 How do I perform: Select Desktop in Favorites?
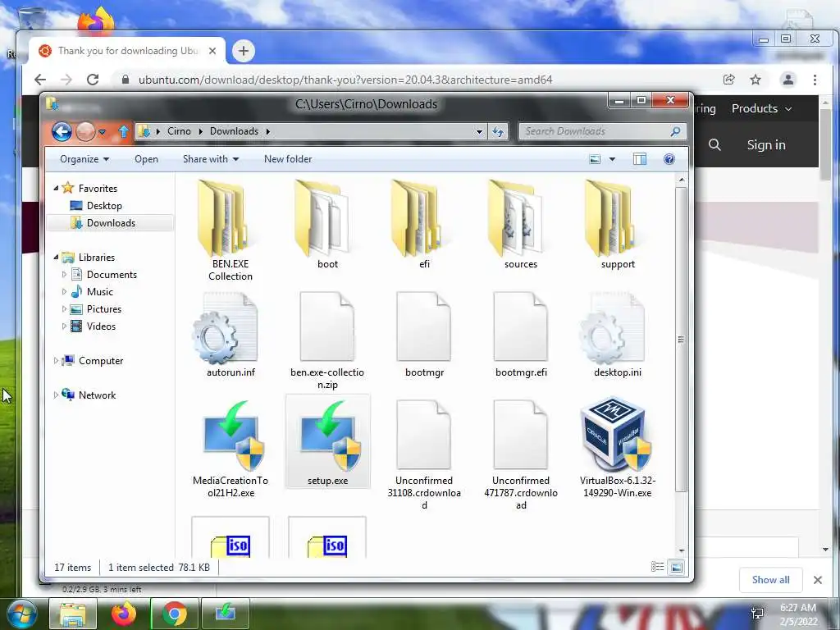(104, 206)
